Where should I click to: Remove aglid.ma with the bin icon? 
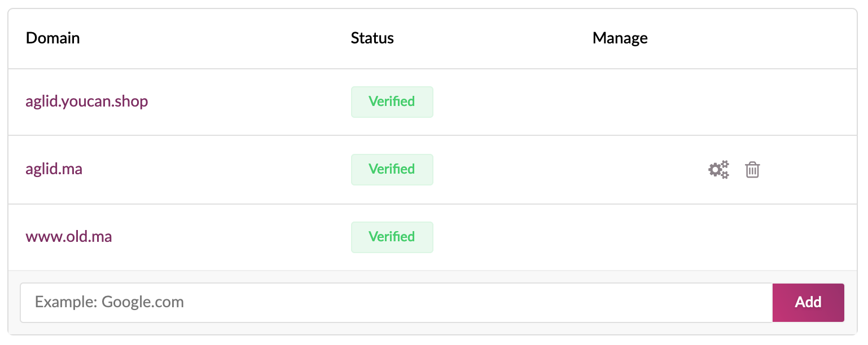(752, 169)
